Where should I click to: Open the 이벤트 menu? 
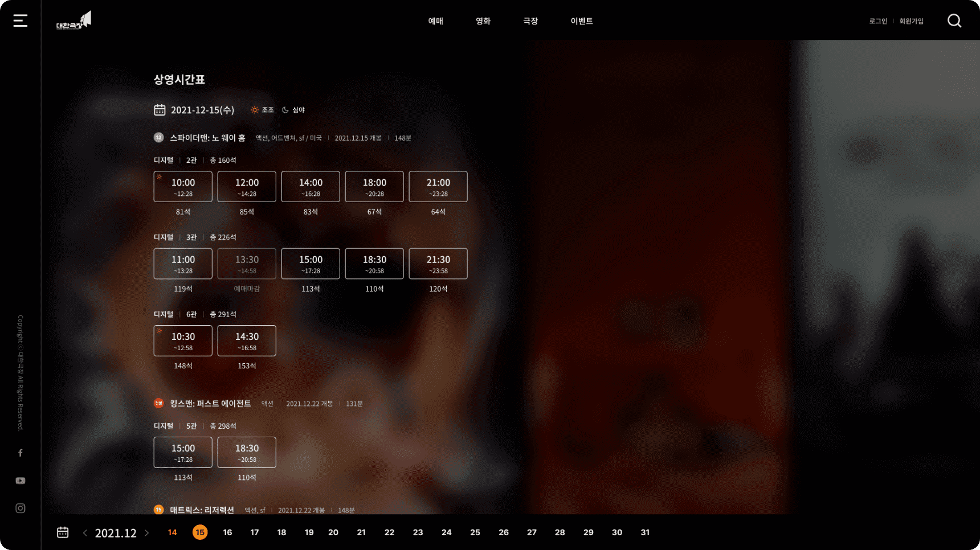[582, 21]
